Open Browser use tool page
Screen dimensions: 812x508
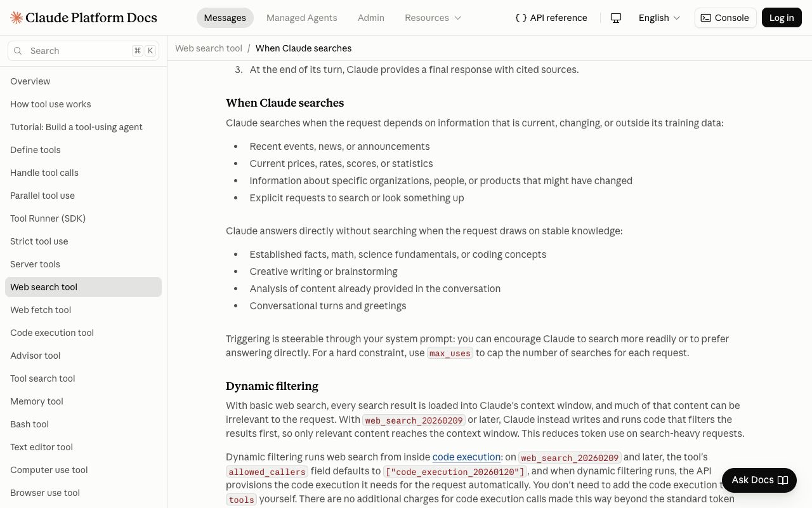pyautogui.click(x=83, y=493)
